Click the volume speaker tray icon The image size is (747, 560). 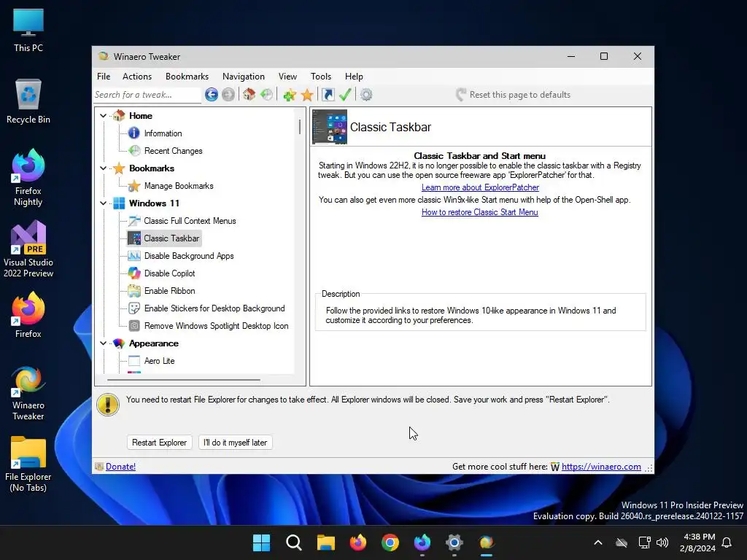(662, 542)
